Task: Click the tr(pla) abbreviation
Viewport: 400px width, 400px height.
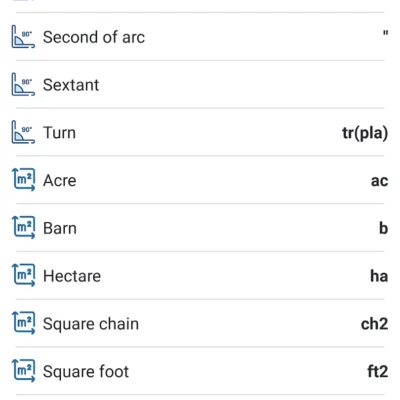Action: pos(365,133)
